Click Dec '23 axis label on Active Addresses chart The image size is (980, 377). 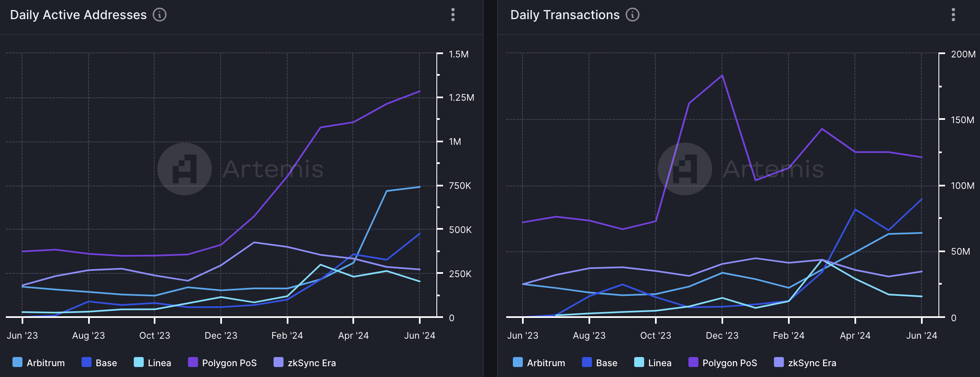click(x=221, y=335)
